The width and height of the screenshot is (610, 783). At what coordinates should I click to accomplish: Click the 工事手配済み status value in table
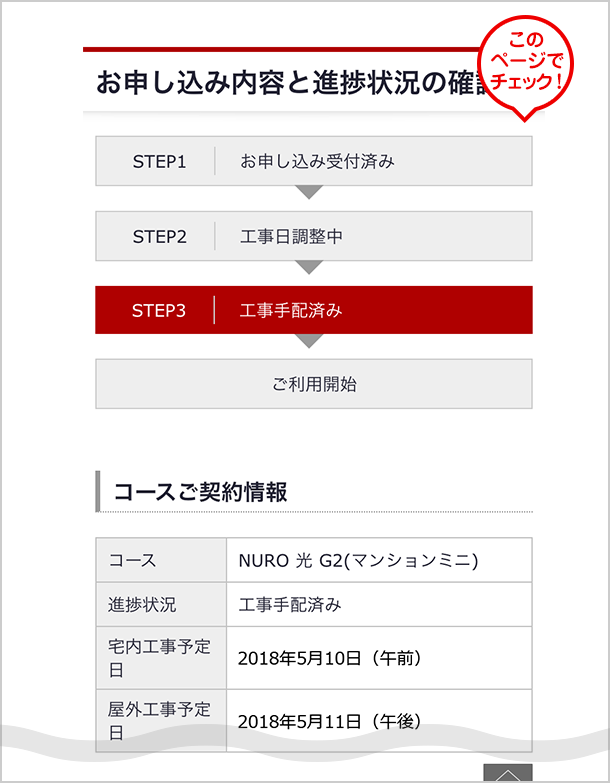pyautogui.click(x=290, y=604)
